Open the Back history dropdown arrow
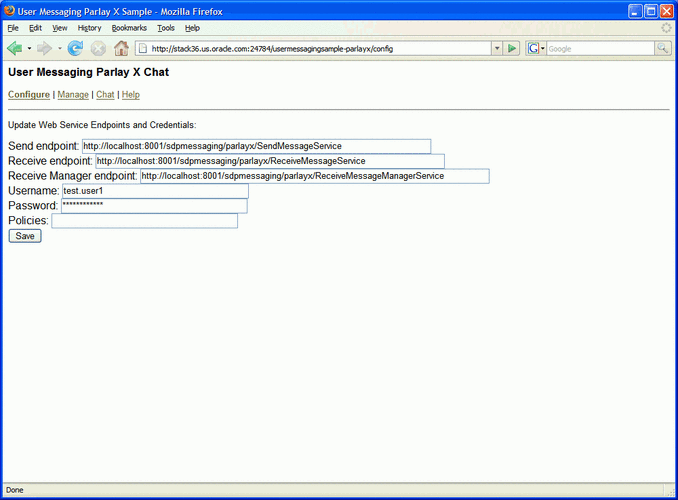Image resolution: width=678 pixels, height=500 pixels. 29,48
